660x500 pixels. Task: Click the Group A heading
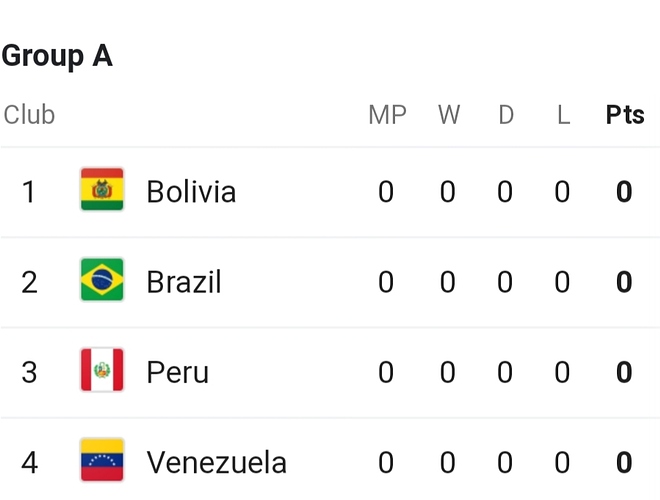57,56
